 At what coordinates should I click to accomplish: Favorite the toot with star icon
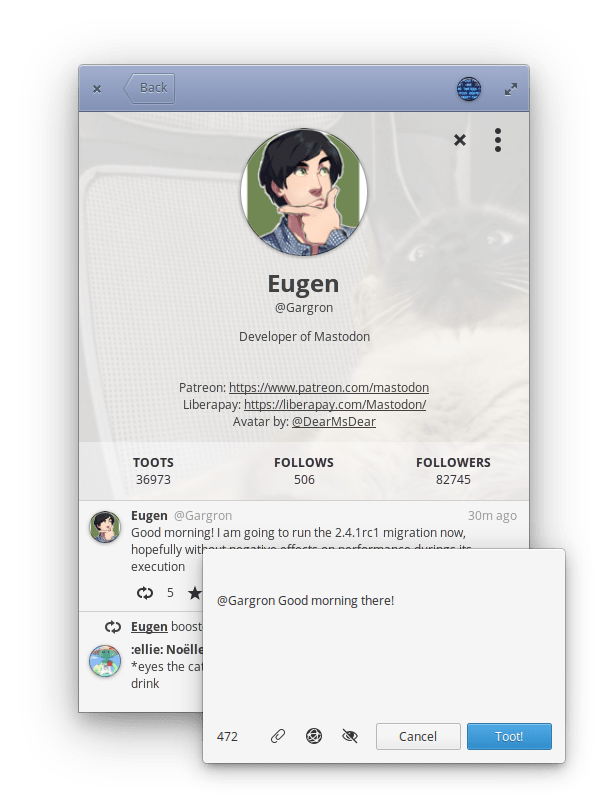point(195,593)
